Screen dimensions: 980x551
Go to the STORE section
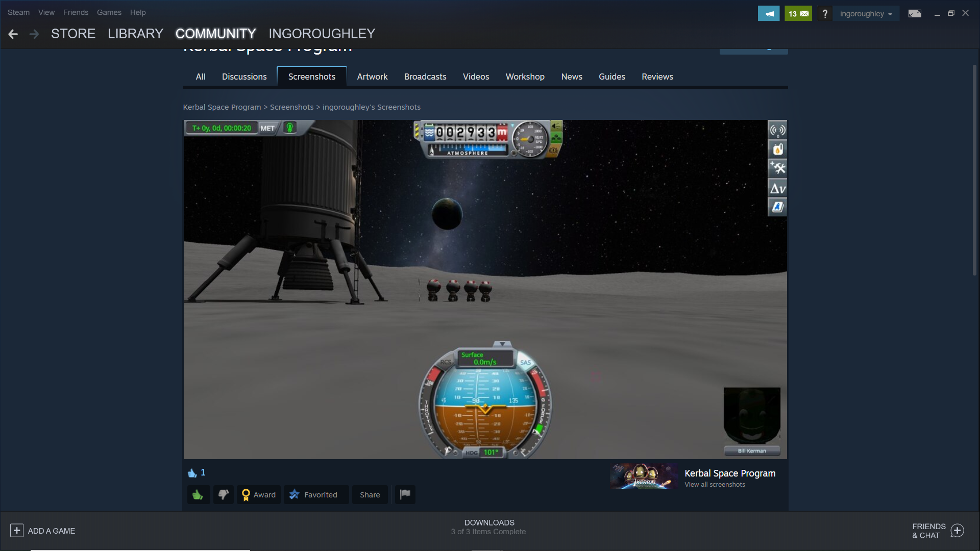point(73,34)
